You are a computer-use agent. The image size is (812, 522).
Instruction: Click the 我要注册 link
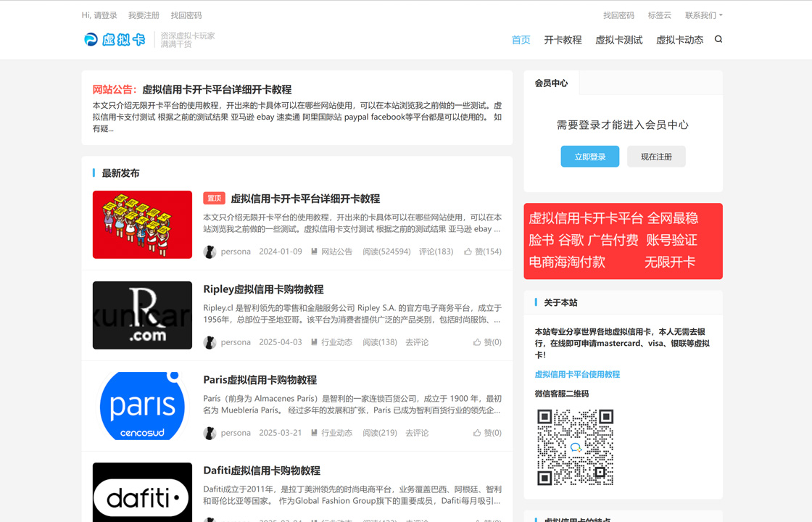pos(144,15)
